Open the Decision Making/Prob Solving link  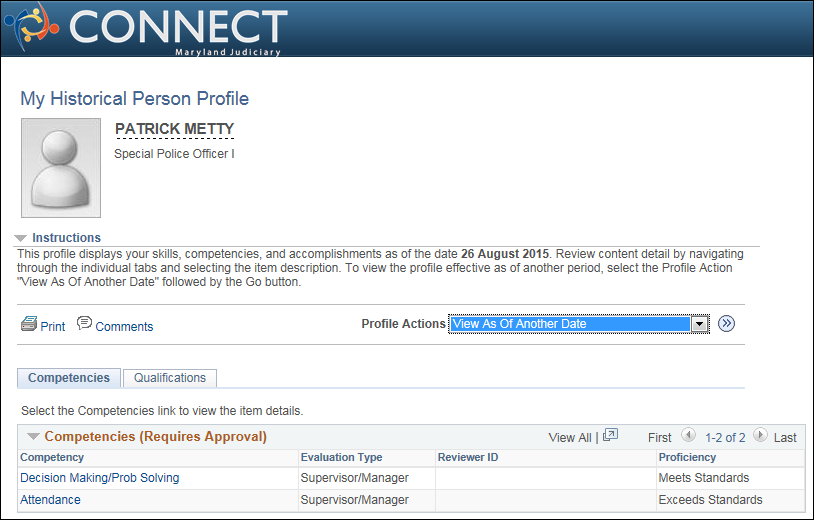point(100,478)
